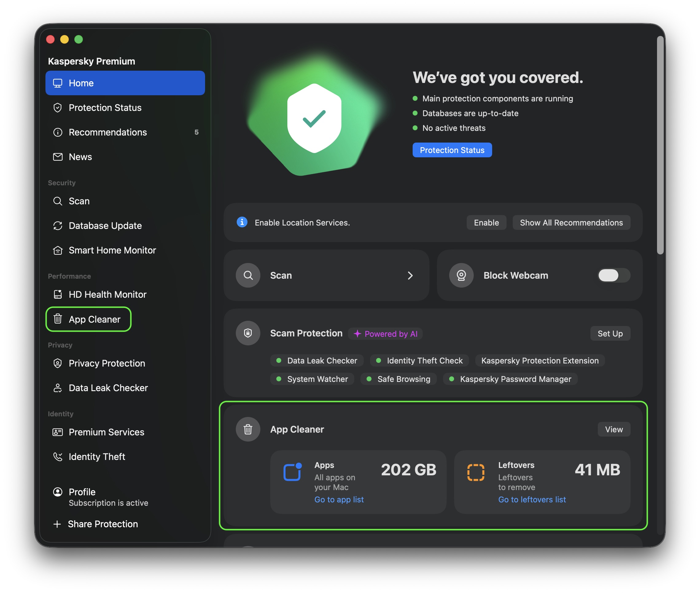Click the vertical scrollbar thumb
This screenshot has width=700, height=593.
660,145
